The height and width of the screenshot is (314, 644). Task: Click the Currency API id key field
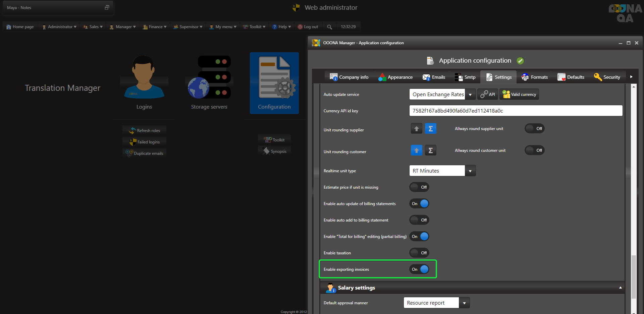516,111
